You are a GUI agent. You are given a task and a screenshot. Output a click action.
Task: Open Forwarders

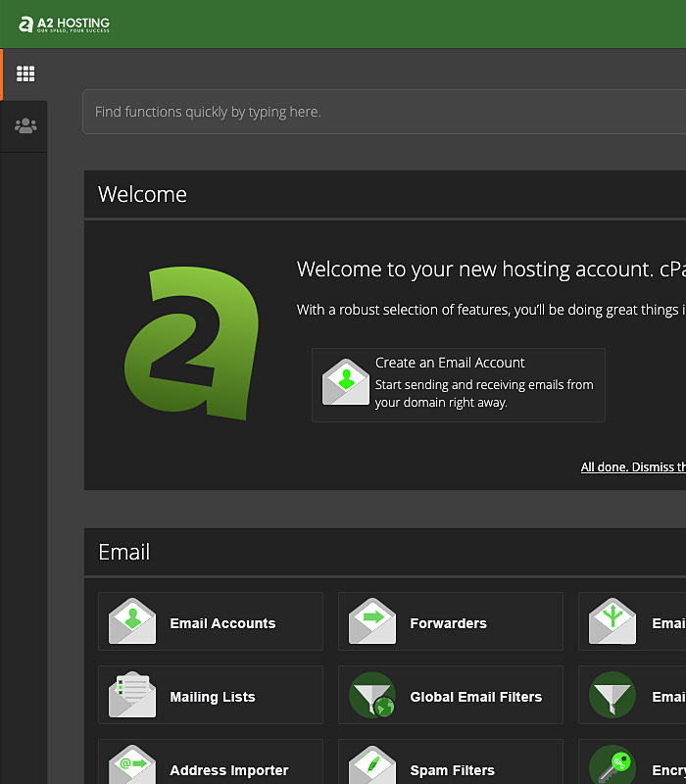pos(448,623)
